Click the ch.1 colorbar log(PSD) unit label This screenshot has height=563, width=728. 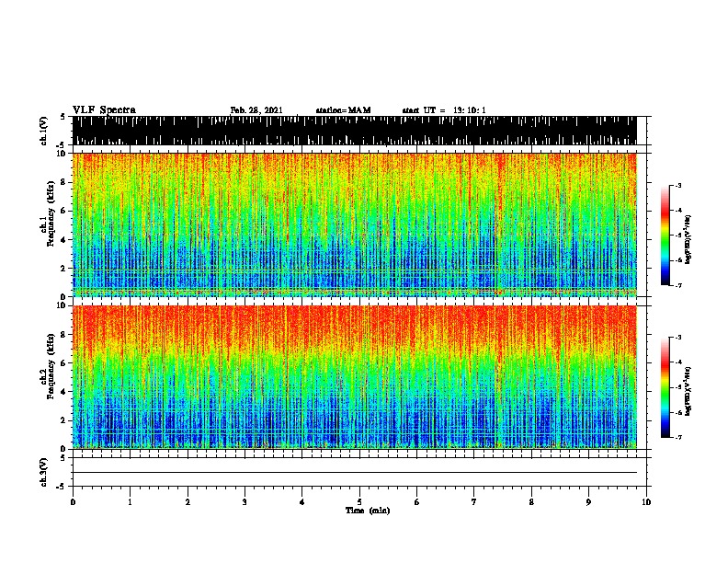pyautogui.click(x=688, y=239)
